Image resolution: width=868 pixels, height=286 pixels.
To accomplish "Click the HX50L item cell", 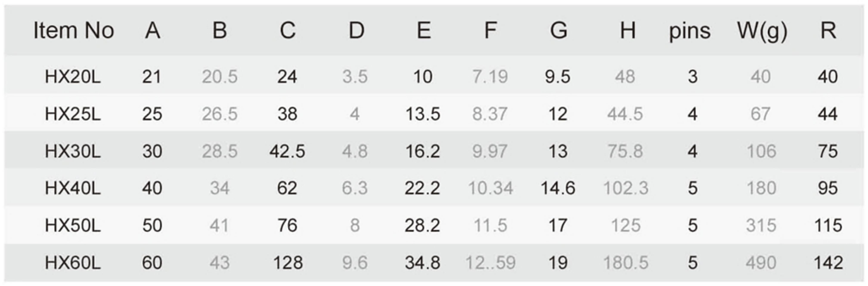I will 73,225.
